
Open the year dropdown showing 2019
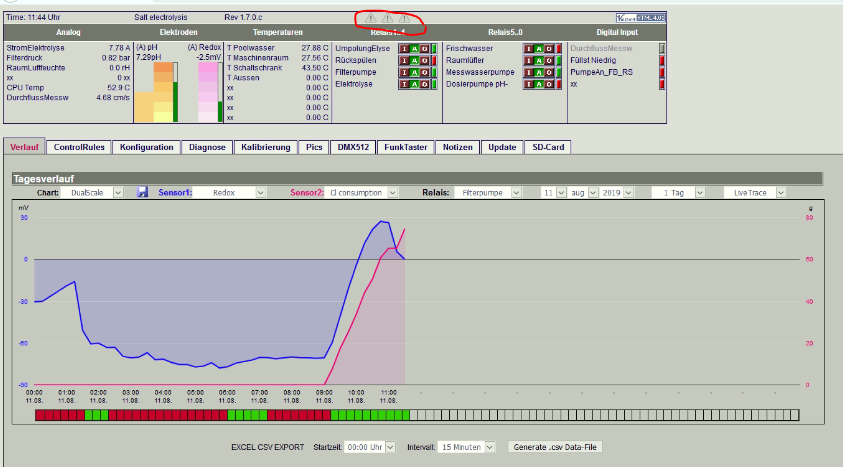(617, 192)
